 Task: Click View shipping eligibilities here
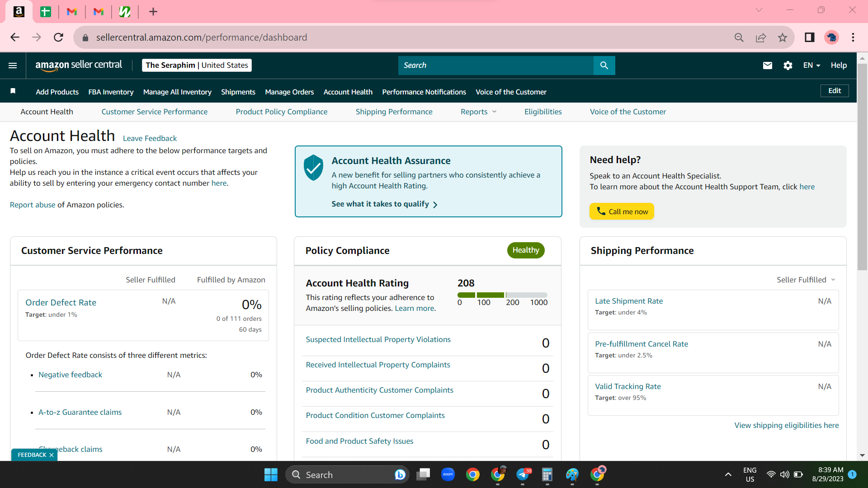coord(786,425)
